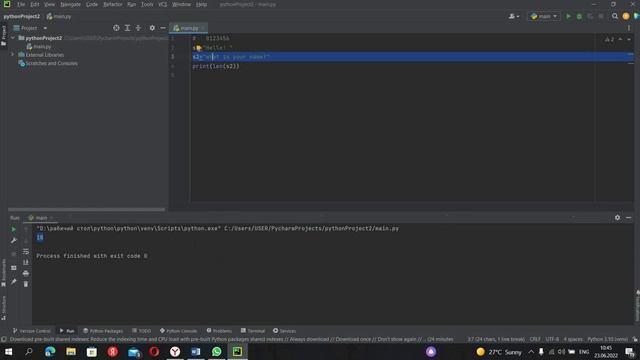Toggle scroll to end in Run console
The width and height of the screenshot is (640, 360).
tap(26, 262)
